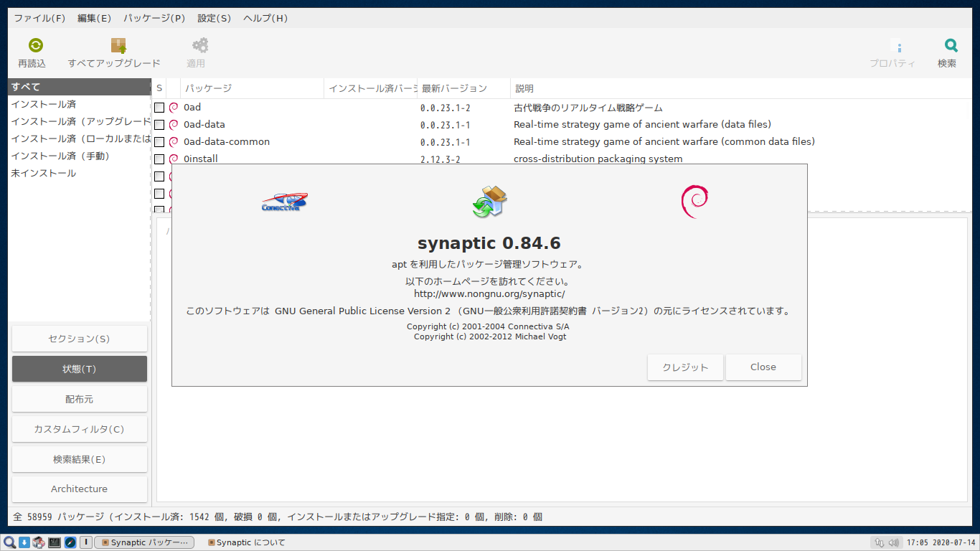Click the Debian swirl icon beside 0ad
The height and width of the screenshot is (551, 980).
[x=173, y=108]
